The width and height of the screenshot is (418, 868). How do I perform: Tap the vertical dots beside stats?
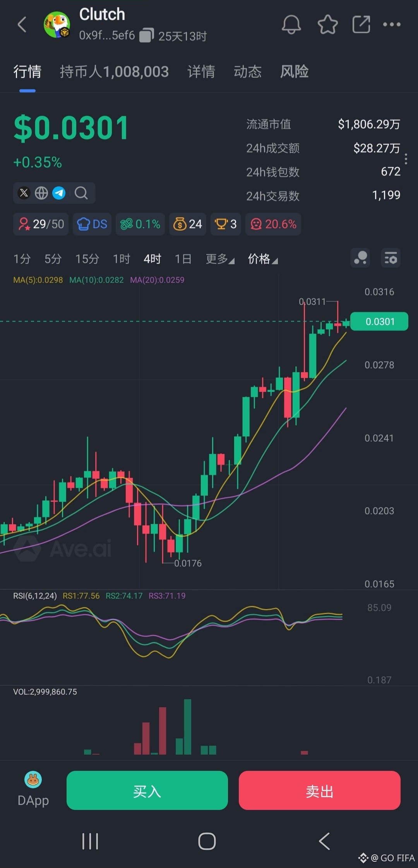click(406, 159)
